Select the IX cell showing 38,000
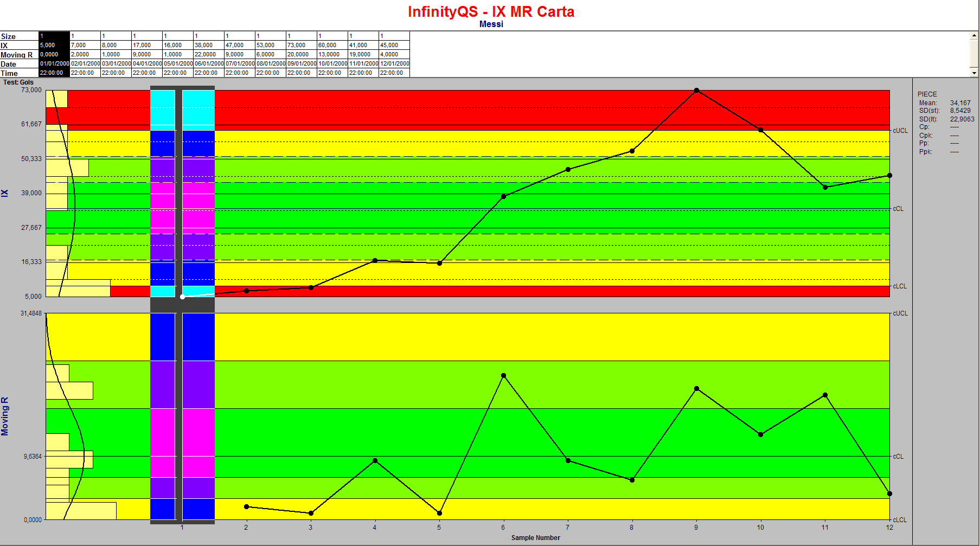Screen dimensions: 980x546 (x=209, y=45)
